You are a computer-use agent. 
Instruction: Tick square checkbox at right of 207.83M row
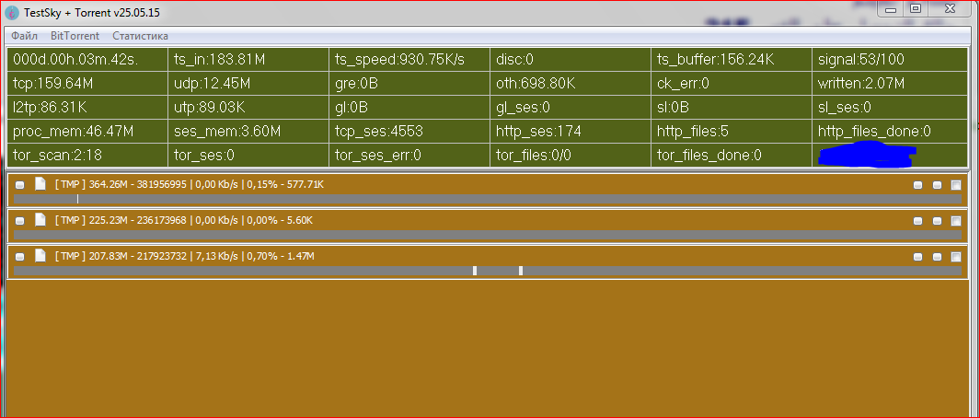point(956,257)
